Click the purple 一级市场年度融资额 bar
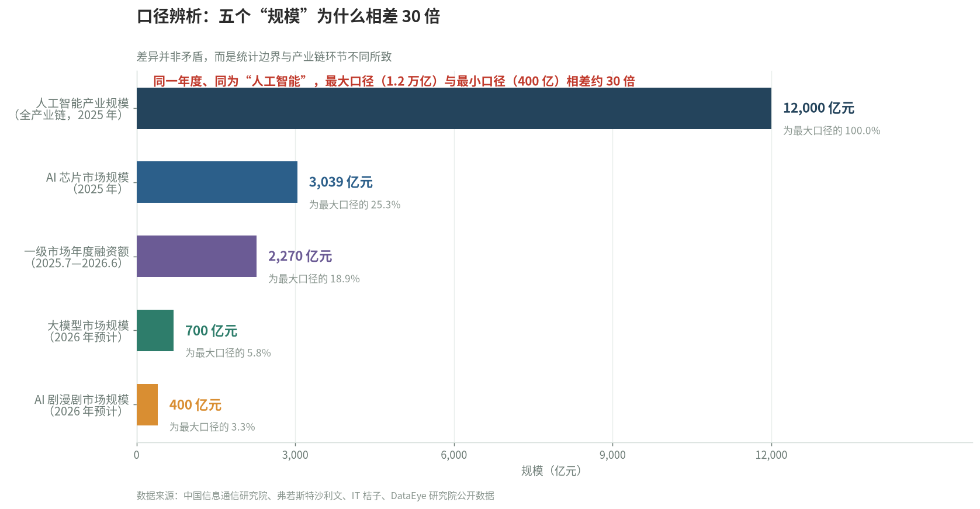Viewport: 980px width, 509px height. coord(196,257)
